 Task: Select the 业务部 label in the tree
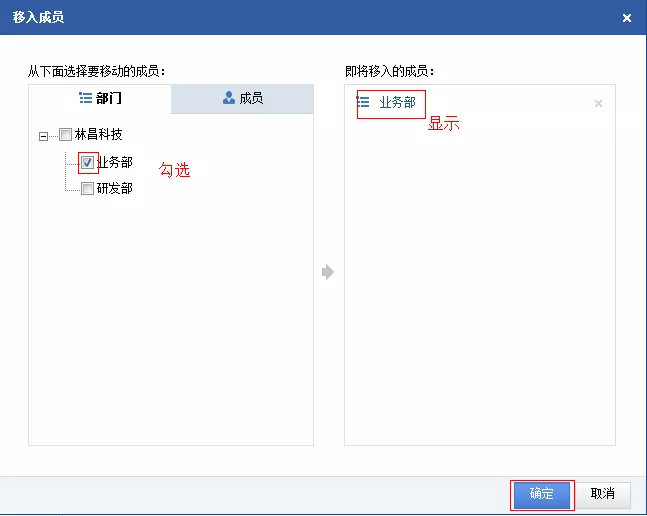coord(115,162)
